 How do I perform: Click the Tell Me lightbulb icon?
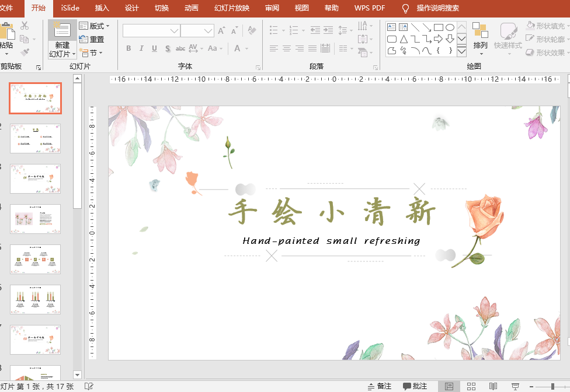pos(405,8)
